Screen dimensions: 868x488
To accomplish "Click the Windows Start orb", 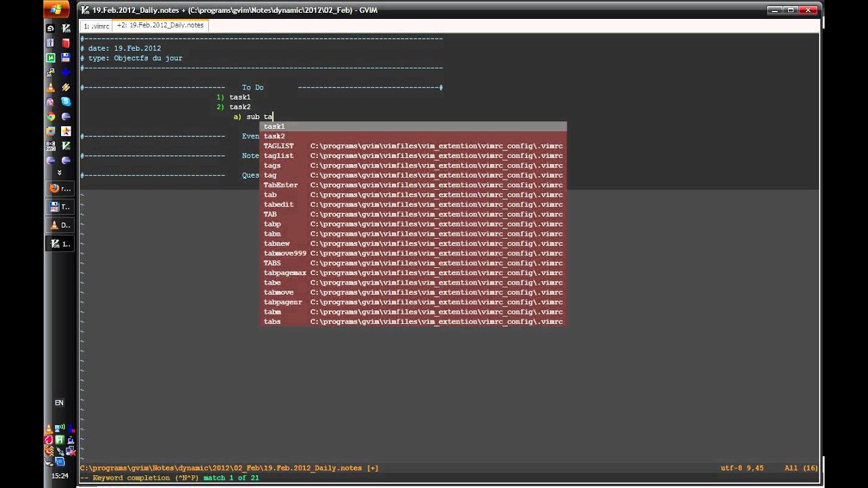I will tap(58, 9).
